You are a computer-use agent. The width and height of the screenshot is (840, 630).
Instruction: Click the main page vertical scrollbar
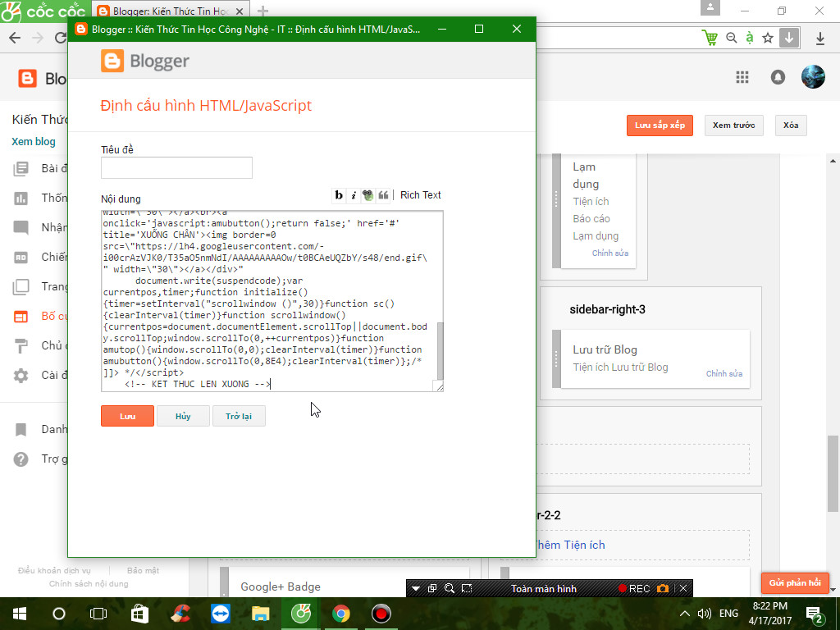coord(833,473)
